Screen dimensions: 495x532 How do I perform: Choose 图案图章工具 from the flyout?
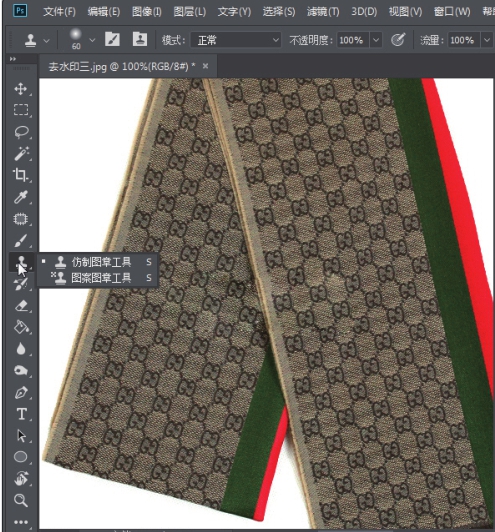point(97,278)
